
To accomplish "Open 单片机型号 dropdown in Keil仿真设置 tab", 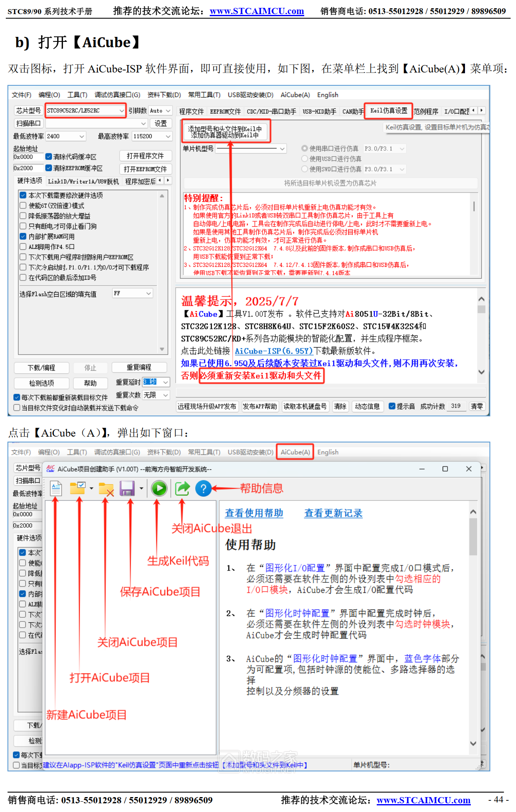I will [x=251, y=148].
